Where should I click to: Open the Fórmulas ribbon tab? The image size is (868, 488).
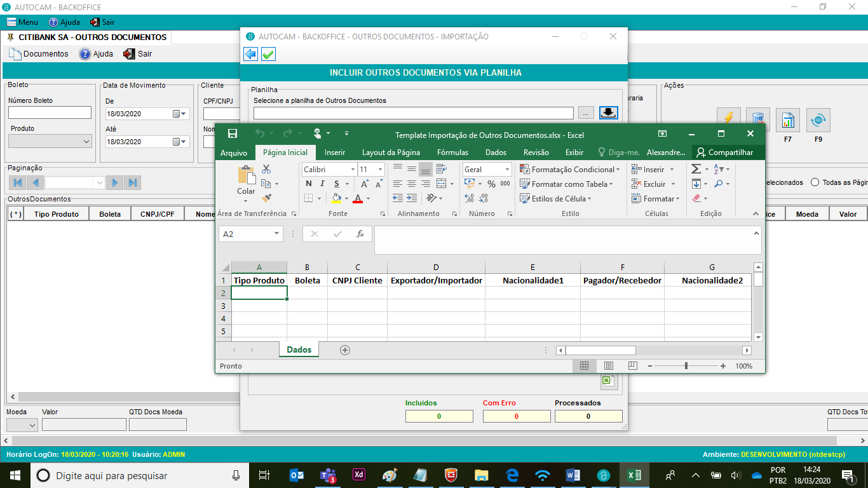(x=452, y=152)
